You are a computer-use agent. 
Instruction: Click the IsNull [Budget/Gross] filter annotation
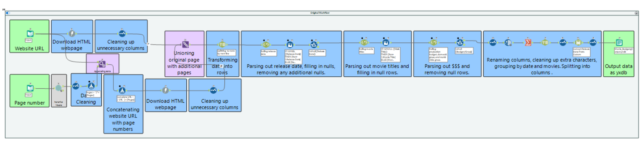(464, 50)
